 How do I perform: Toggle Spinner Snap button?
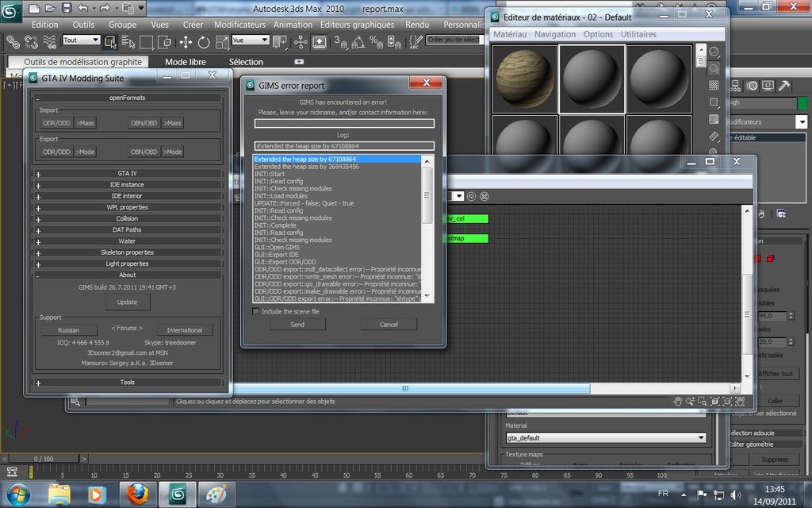(395, 42)
